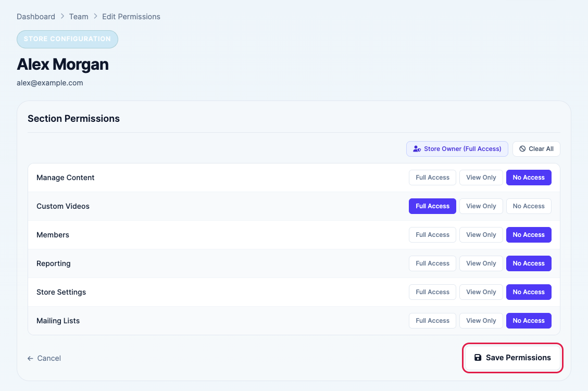Screen dimensions: 588x391
Task: Click the Custom Videos row label
Action: point(63,206)
